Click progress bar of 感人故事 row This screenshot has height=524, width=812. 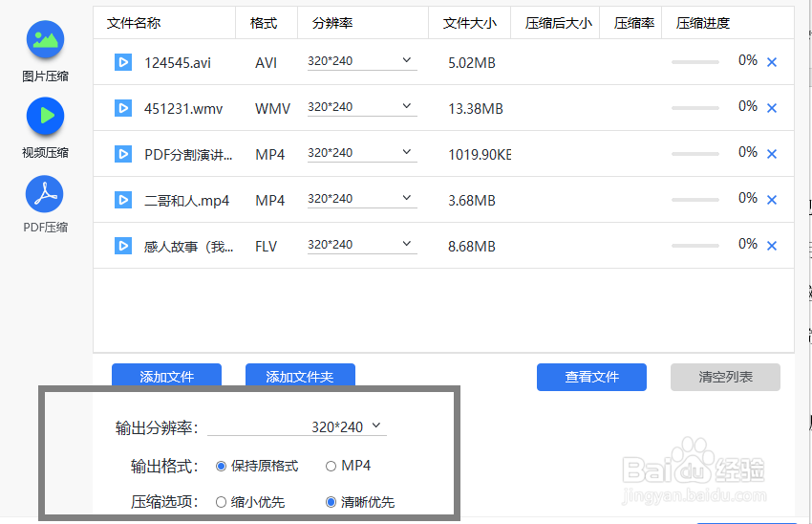(x=695, y=246)
